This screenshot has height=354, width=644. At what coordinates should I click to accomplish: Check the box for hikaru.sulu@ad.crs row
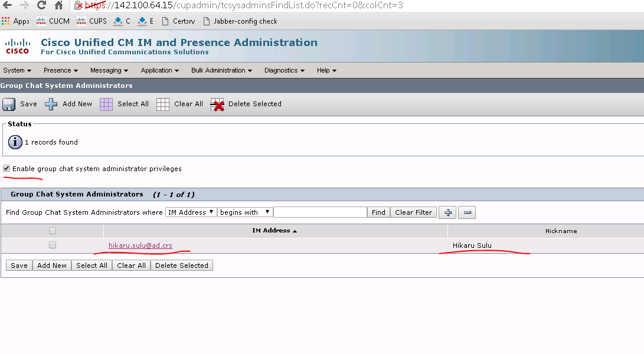pyautogui.click(x=52, y=245)
